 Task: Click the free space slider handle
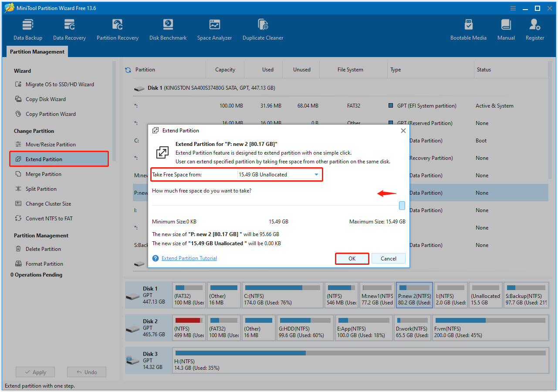(x=402, y=206)
